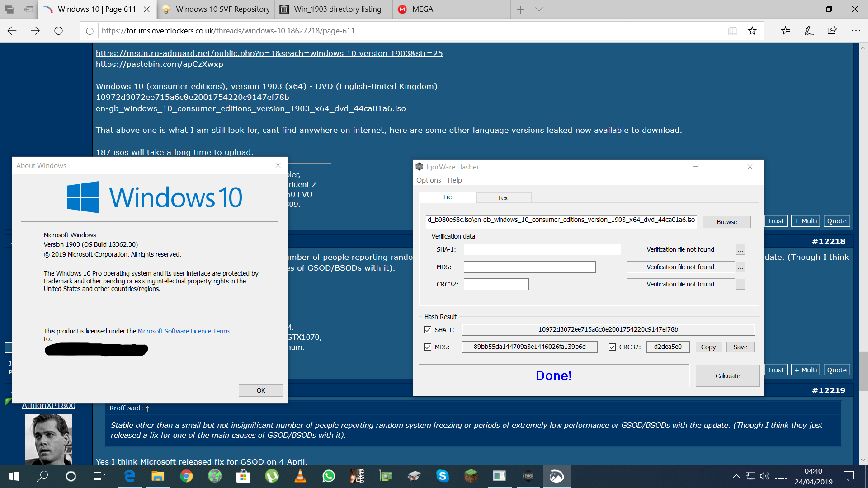Browse CRC32 verification file with ellipsis button

741,285
